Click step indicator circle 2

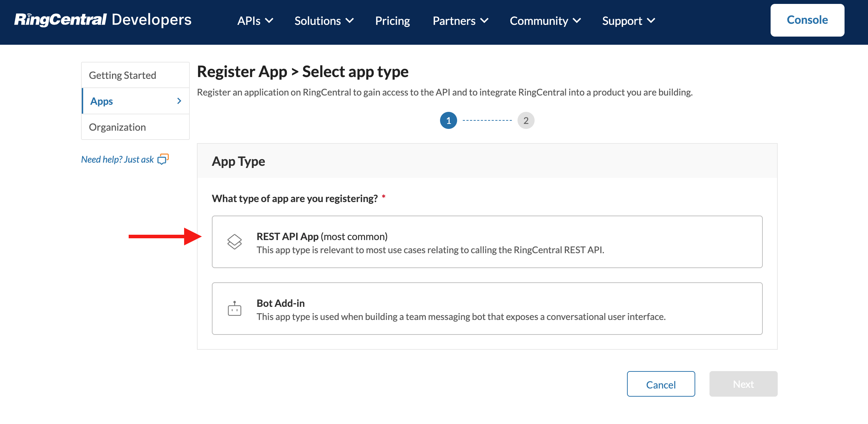click(526, 120)
